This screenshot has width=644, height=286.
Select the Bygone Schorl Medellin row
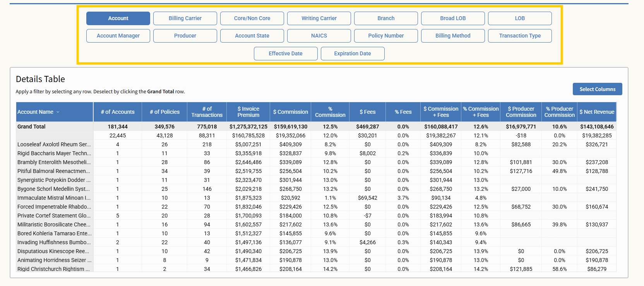click(x=53, y=189)
